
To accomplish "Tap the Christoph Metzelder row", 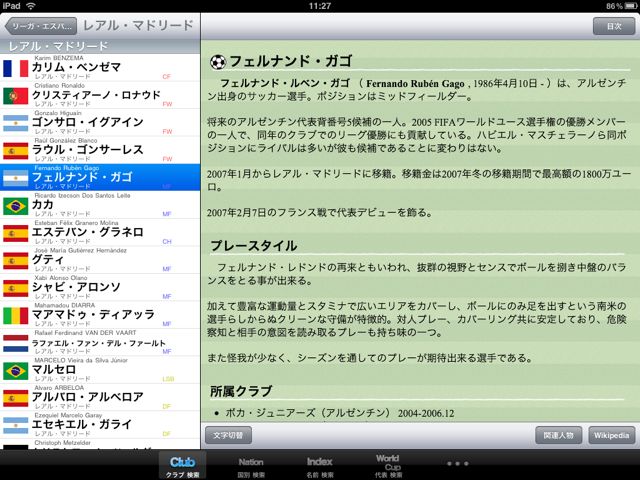I will click(100, 444).
